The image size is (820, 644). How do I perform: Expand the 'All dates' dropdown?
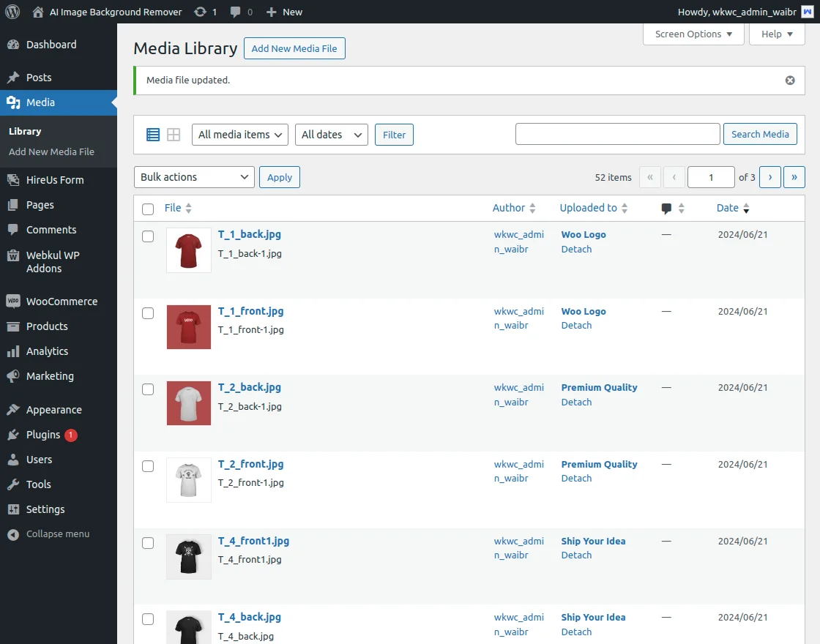(331, 135)
